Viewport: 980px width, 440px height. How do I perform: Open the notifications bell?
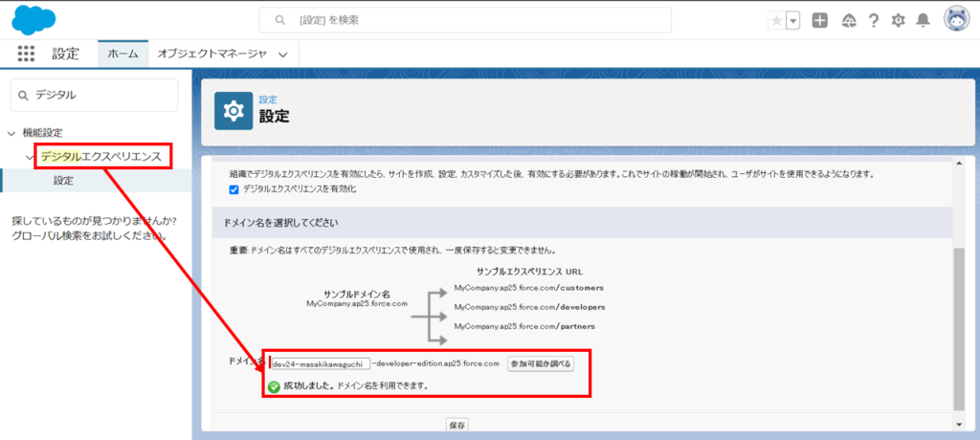(923, 20)
